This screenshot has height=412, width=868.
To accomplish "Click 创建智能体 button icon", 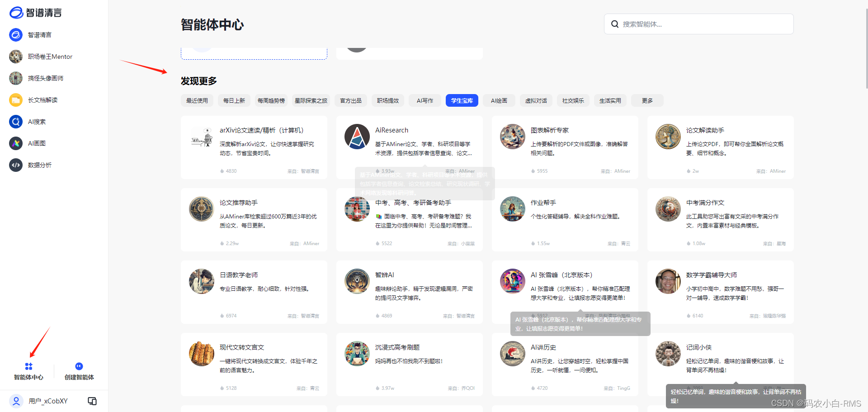I will [79, 366].
